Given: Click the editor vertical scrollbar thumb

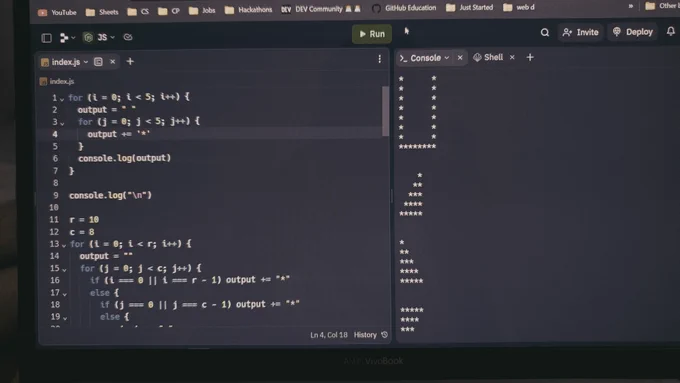Looking at the screenshot, I should click(x=385, y=111).
